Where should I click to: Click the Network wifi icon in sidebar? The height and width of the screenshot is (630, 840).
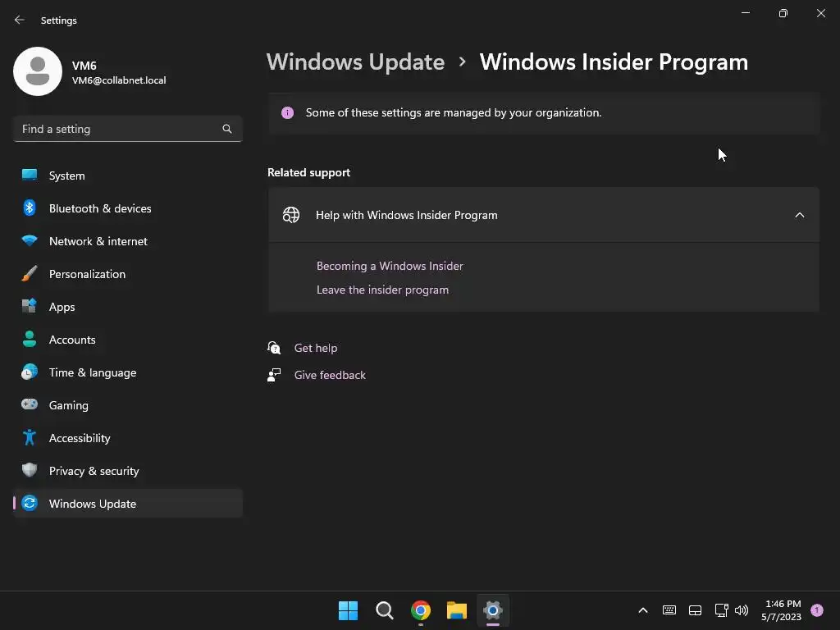pos(30,240)
